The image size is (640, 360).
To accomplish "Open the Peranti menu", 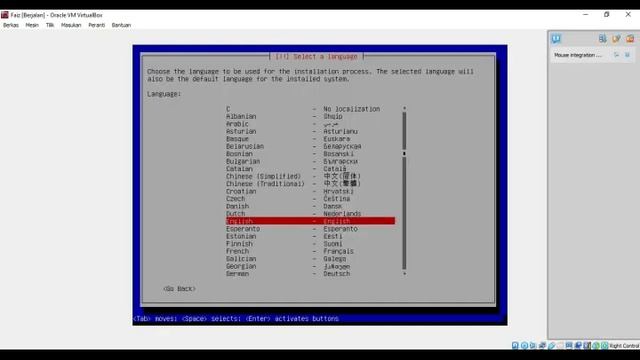I will coord(96,25).
